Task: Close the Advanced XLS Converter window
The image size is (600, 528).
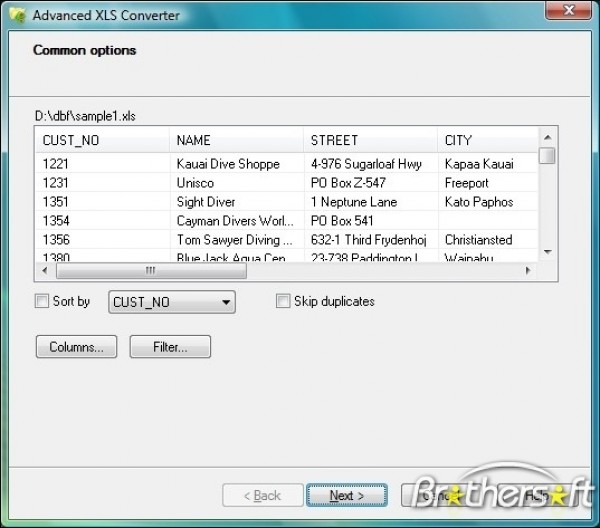Action: tap(568, 10)
